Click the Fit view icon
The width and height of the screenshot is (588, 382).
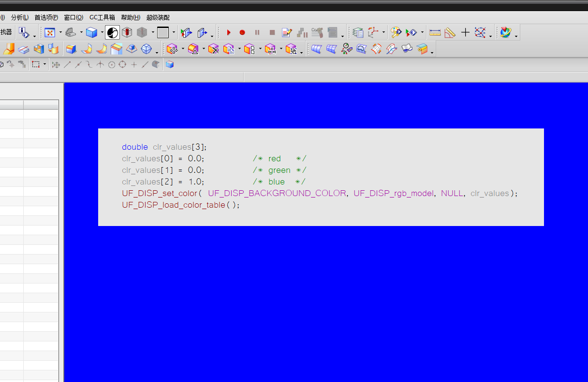click(x=49, y=33)
